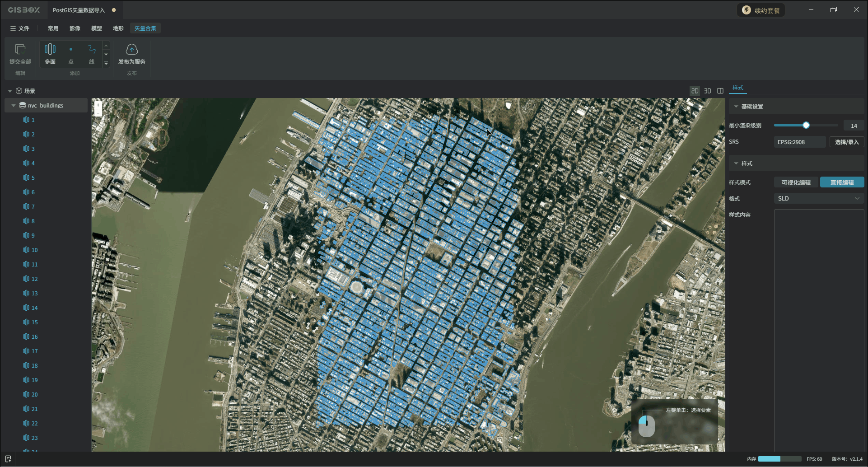Open the format (格式) SLD dropdown
This screenshot has width=868, height=467.
point(818,198)
